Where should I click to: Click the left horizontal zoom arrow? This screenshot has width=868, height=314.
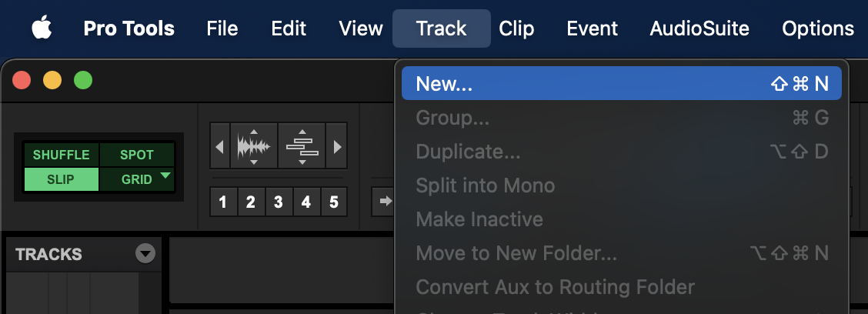pos(221,145)
